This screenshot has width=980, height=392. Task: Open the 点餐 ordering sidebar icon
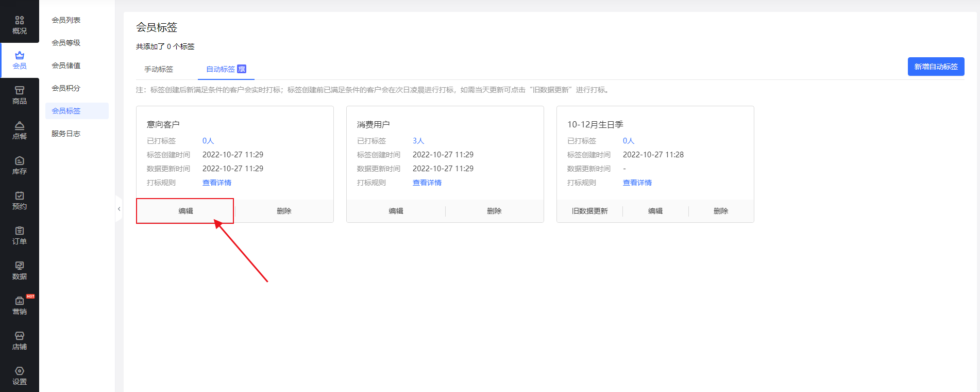click(20, 130)
